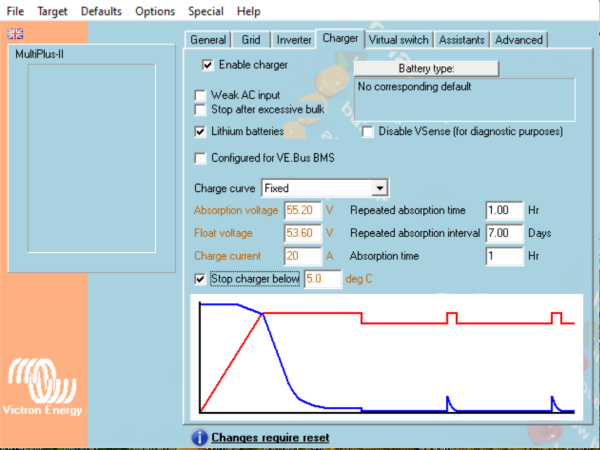The width and height of the screenshot is (600, 450).
Task: Click the UK flag language icon
Action: (15, 34)
